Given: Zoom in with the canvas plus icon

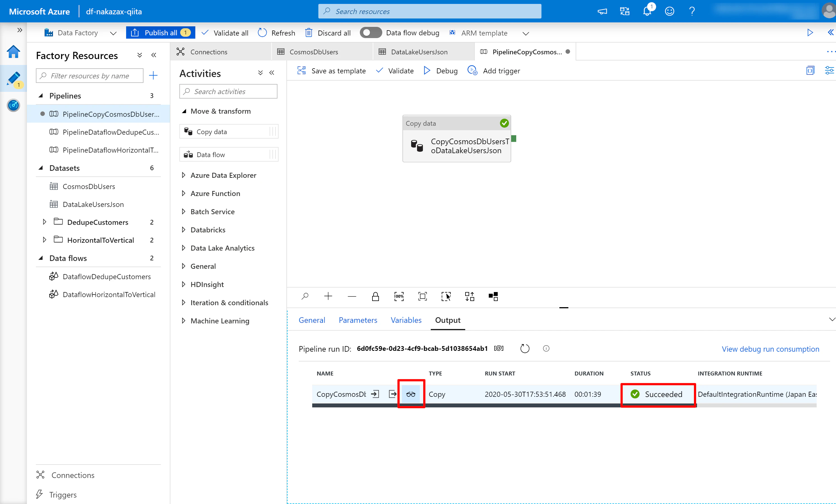Looking at the screenshot, I should [x=328, y=297].
